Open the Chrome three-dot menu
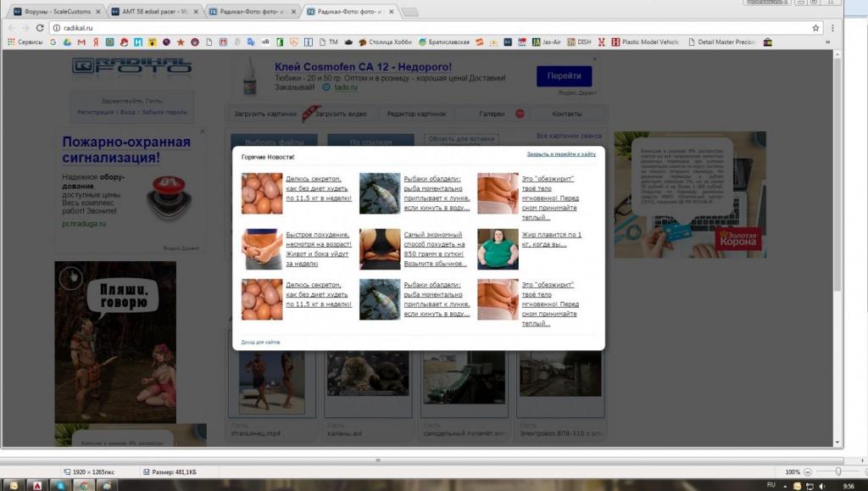This screenshot has height=491, width=868. [x=832, y=28]
